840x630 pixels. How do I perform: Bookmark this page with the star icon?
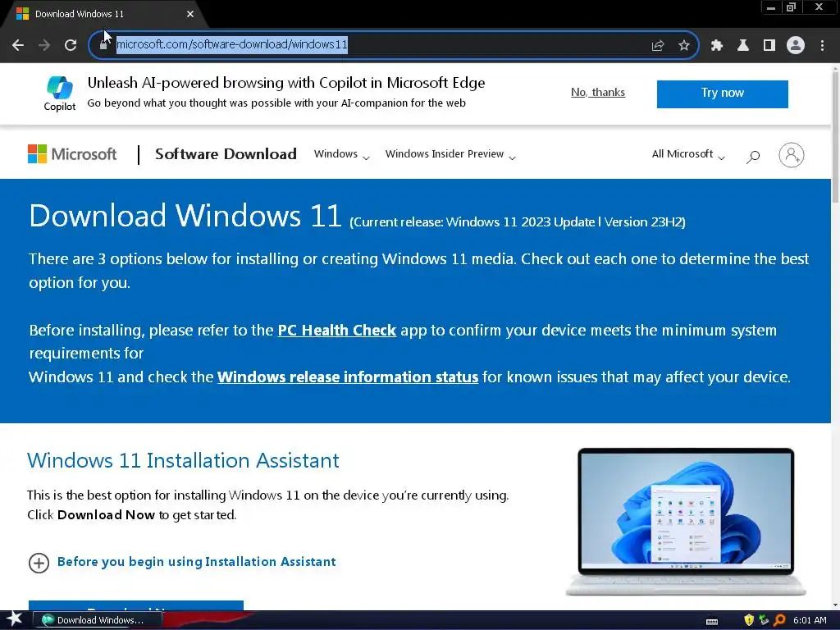684,45
